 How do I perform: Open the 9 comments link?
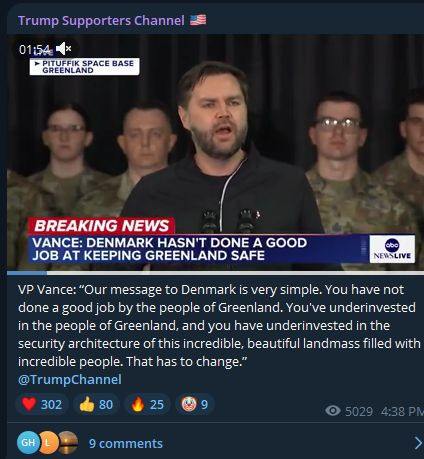tap(126, 443)
